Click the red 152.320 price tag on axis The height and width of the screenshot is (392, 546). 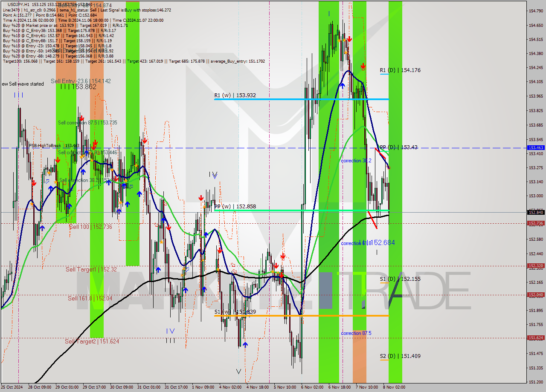pyautogui.click(x=536, y=266)
